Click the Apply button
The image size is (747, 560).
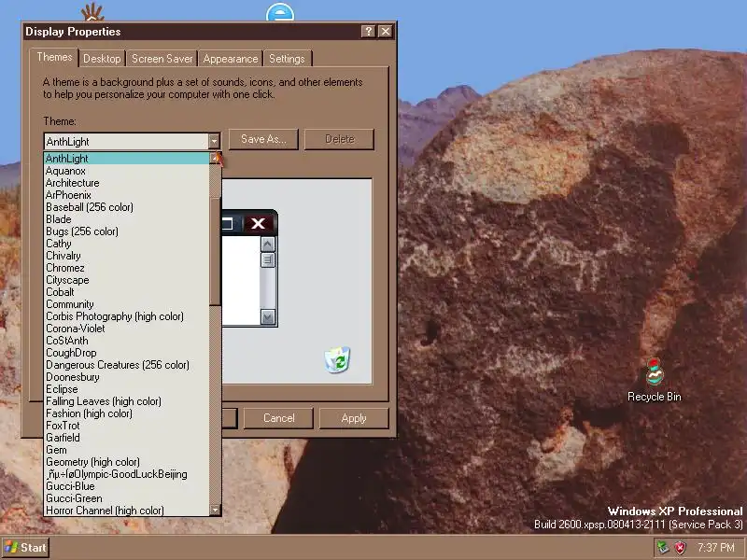354,418
